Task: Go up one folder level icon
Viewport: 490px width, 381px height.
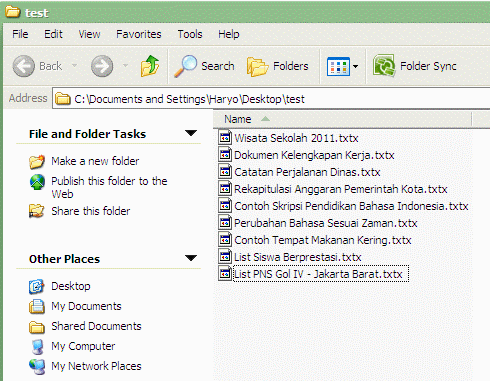Action: tap(150, 66)
